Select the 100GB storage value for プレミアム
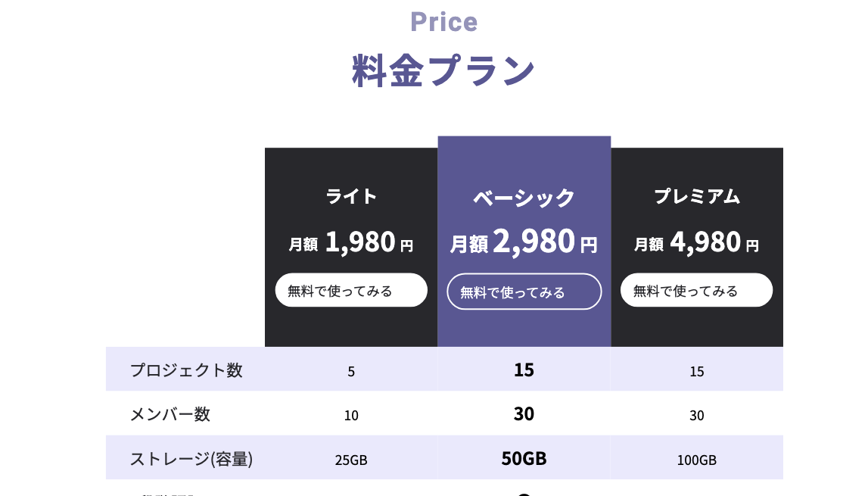The height and width of the screenshot is (496, 868). 696,458
